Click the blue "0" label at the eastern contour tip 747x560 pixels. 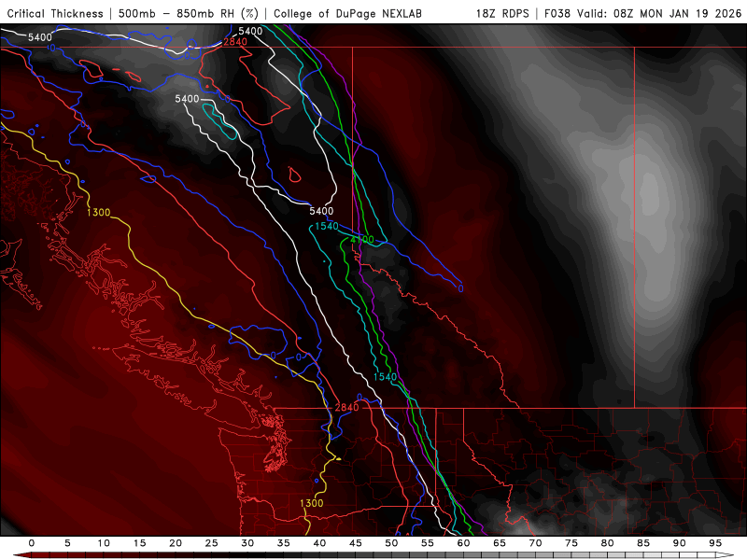[x=460, y=288]
